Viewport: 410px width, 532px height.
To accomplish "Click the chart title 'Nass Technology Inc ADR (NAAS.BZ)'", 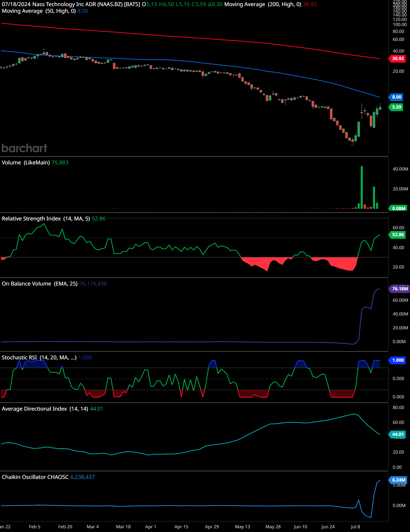I will tap(78, 4).
